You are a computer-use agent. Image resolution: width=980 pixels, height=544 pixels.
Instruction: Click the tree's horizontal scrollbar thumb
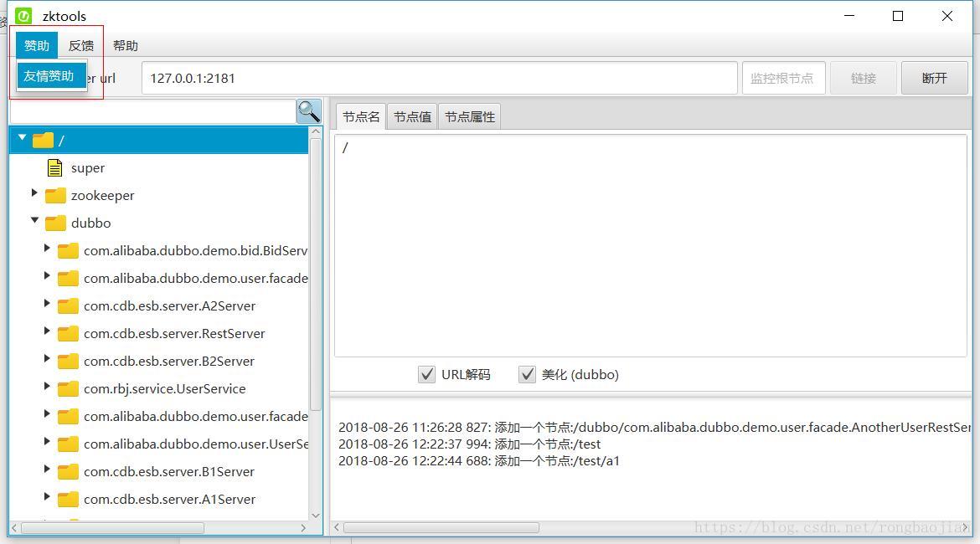tap(112, 528)
